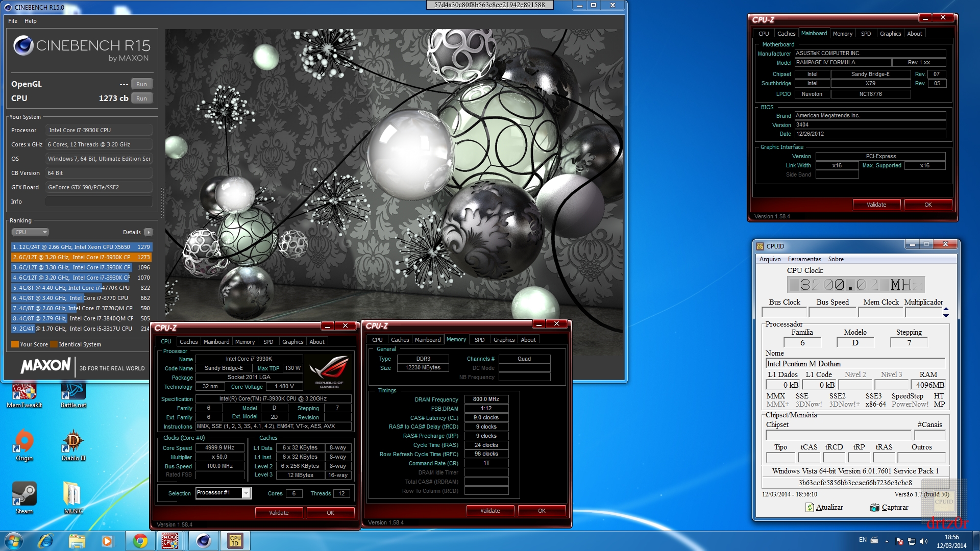Click the keyboard icon in language bar
Screen dimensions: 980x551
874,540
